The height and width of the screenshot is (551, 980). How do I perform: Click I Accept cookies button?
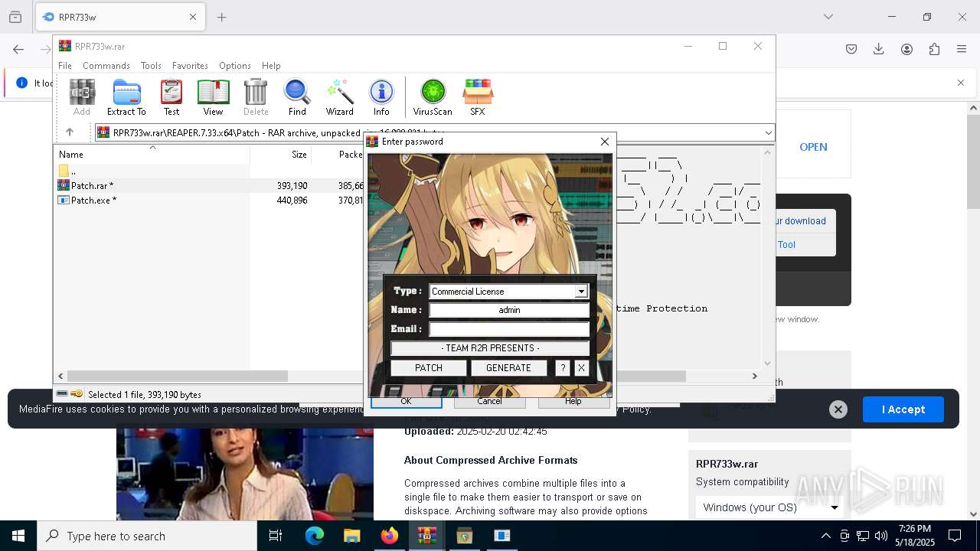coord(903,409)
